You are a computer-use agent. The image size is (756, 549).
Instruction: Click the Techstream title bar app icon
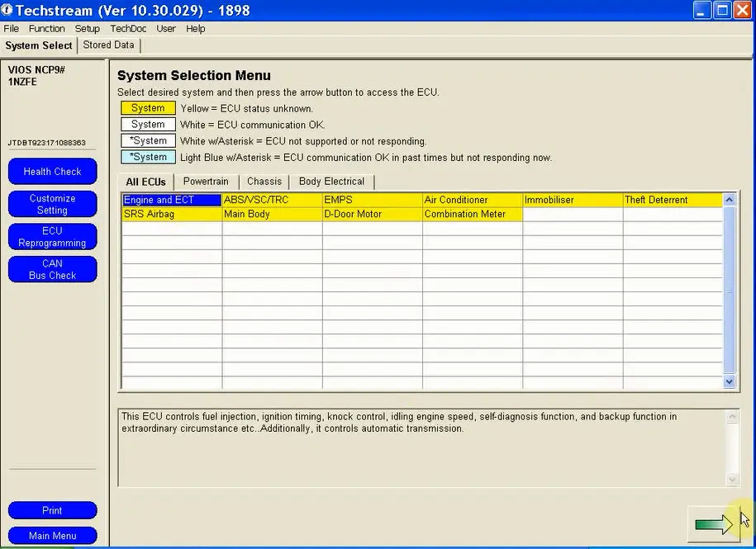click(x=7, y=11)
